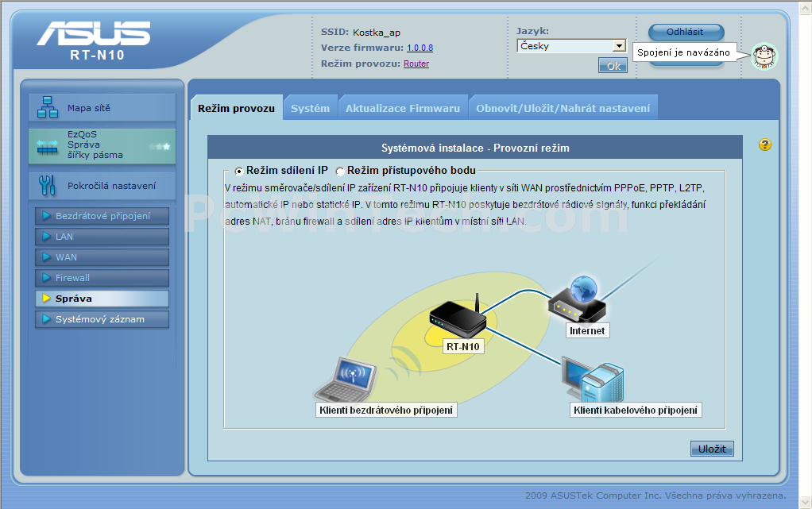Open the Bezdrátové připojení menu item
The image size is (812, 509).
tap(102, 216)
